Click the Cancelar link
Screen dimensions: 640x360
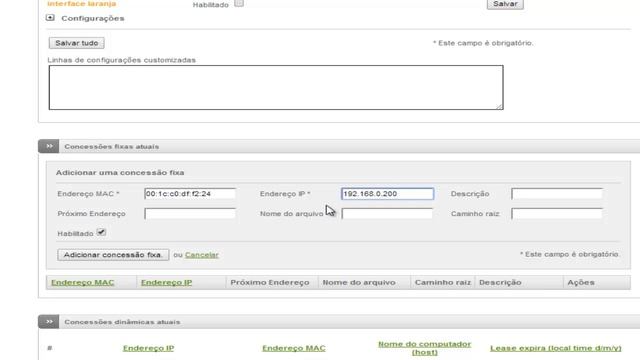[202, 255]
